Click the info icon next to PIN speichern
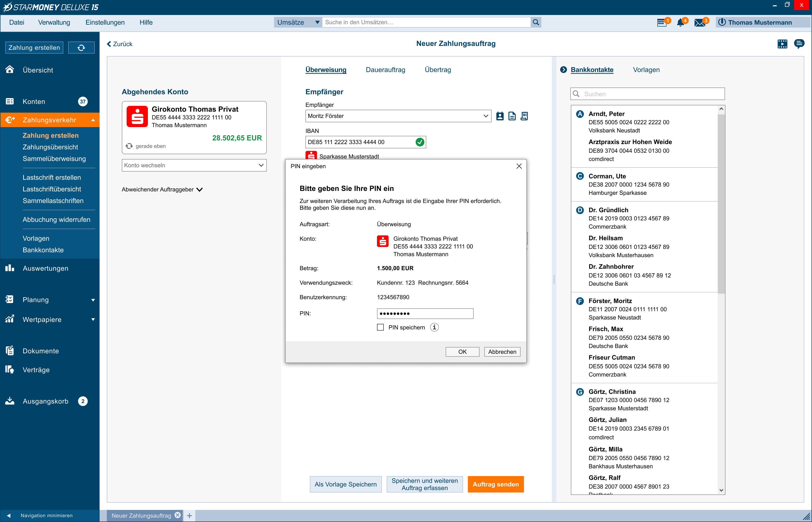Viewport: 812px width, 522px height. pyautogui.click(x=435, y=327)
